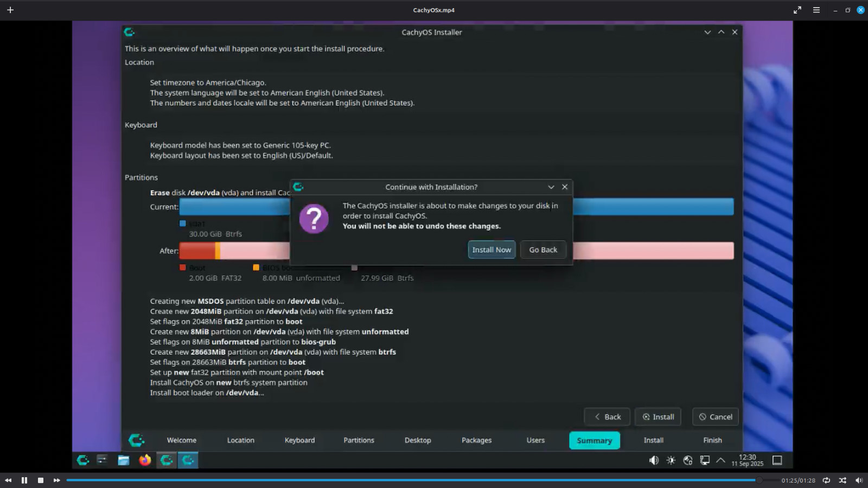
Task: Click Install Now in the confirmation dialog
Action: (492, 249)
